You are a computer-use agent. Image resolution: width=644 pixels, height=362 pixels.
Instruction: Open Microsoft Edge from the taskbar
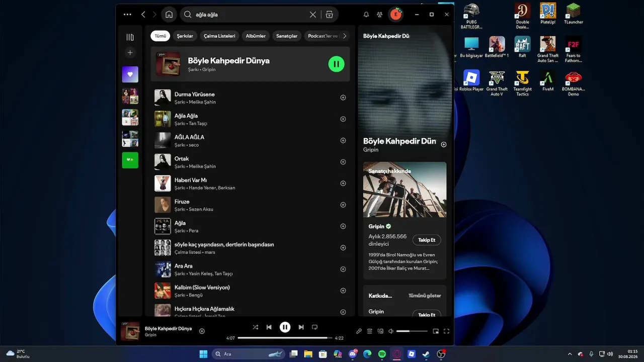(x=367, y=354)
